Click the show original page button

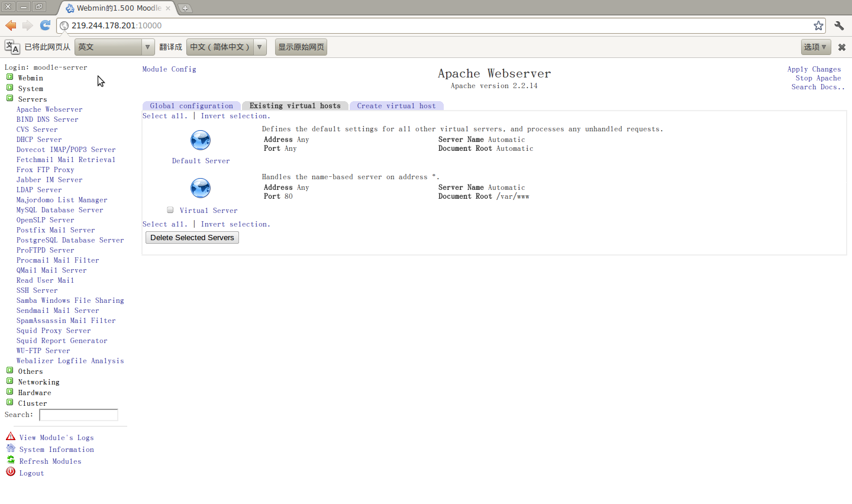[x=301, y=47]
